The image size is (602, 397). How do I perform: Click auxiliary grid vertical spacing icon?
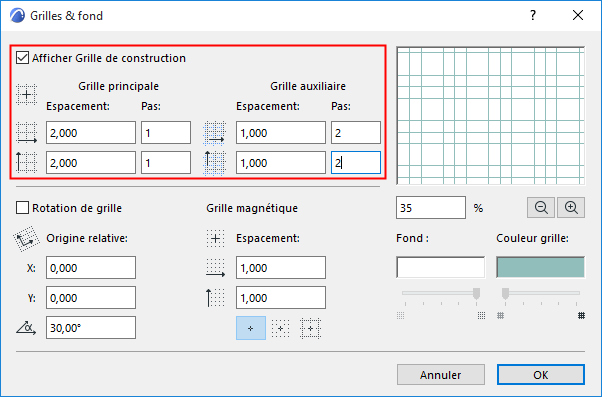click(x=214, y=163)
